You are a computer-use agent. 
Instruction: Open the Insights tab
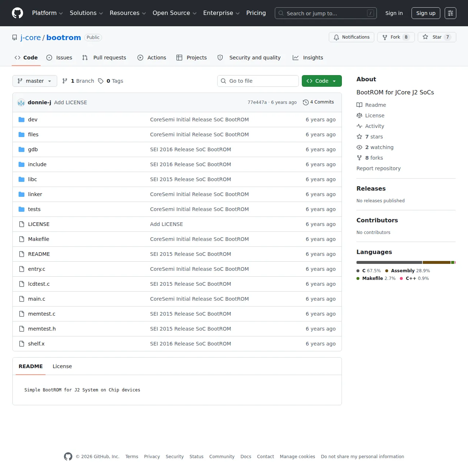pos(308,58)
